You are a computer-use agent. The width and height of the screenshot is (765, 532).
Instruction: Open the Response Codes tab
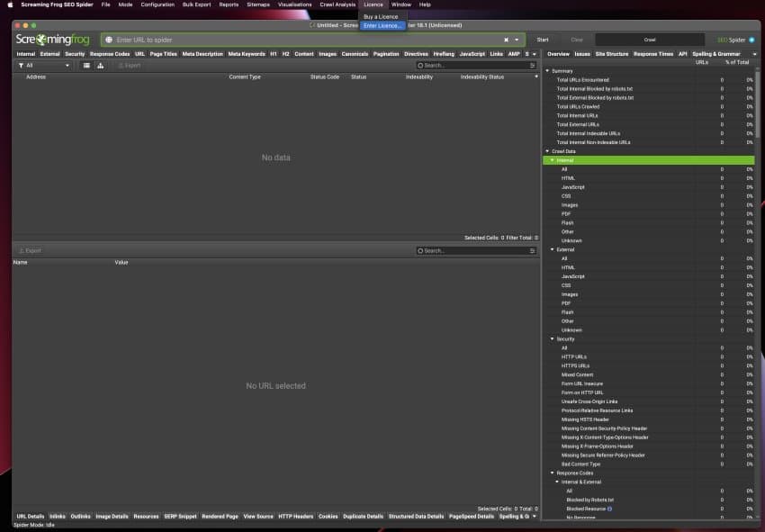click(109, 54)
